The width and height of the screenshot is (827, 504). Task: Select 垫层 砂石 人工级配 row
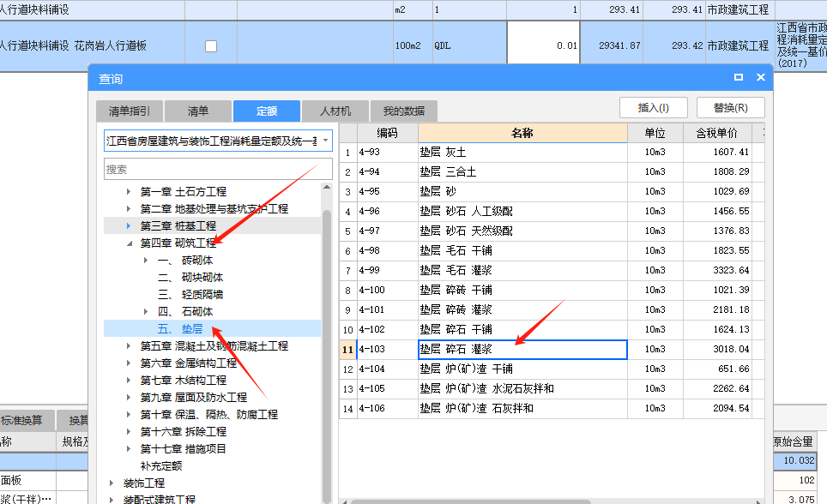coord(551,212)
